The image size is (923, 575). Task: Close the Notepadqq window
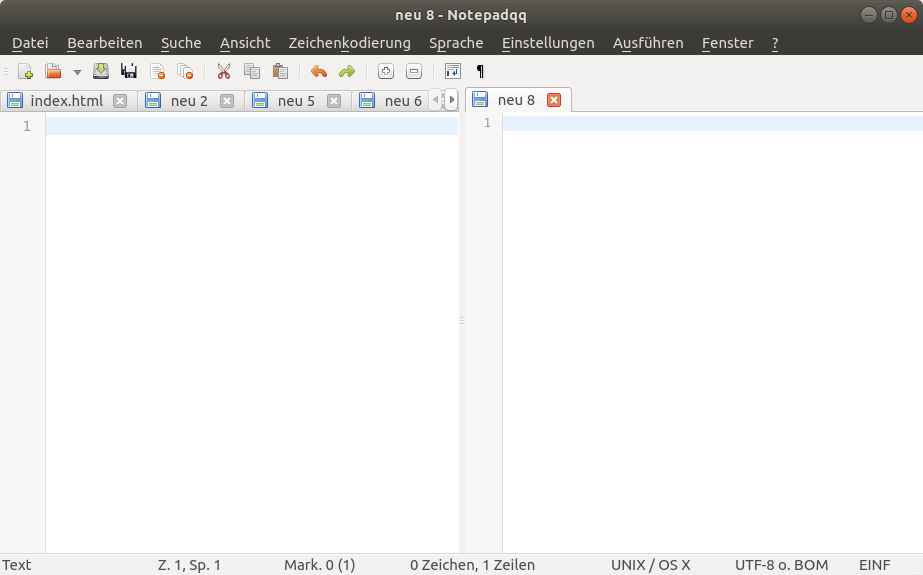tap(909, 15)
